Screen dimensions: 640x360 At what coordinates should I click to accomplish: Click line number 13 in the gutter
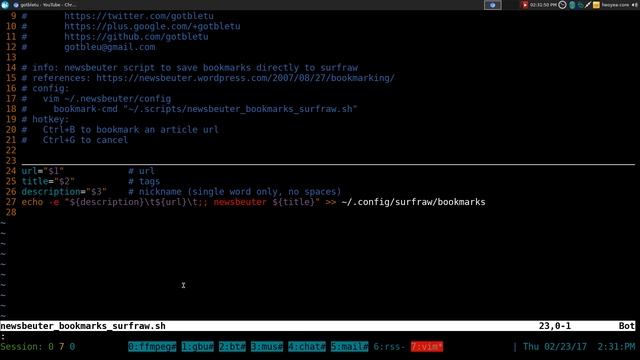(11, 57)
